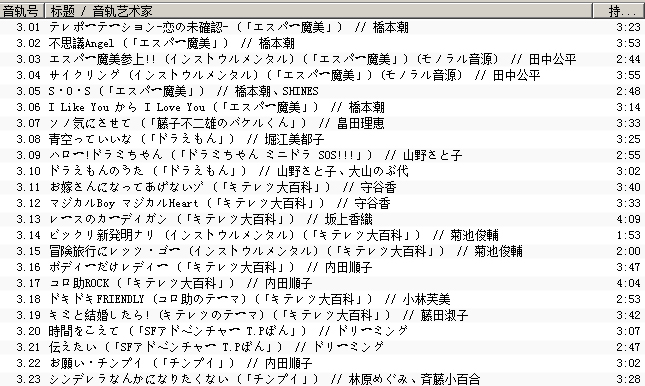Viewport: 645px width, 386px height.
Task: Select track 3.20 時間をこえて
Action: [x=322, y=331]
